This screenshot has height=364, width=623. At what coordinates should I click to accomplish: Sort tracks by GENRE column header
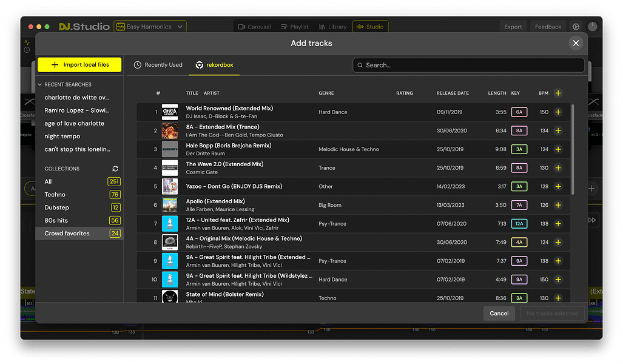click(326, 93)
